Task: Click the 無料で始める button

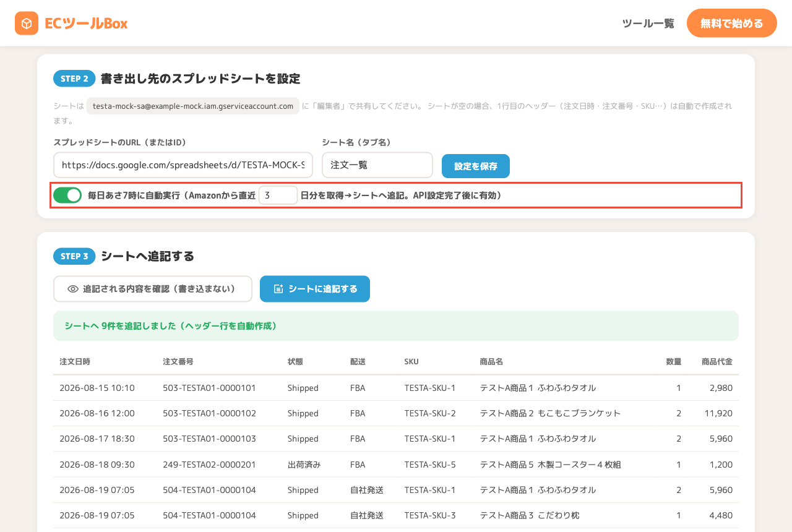Action: pyautogui.click(x=731, y=24)
